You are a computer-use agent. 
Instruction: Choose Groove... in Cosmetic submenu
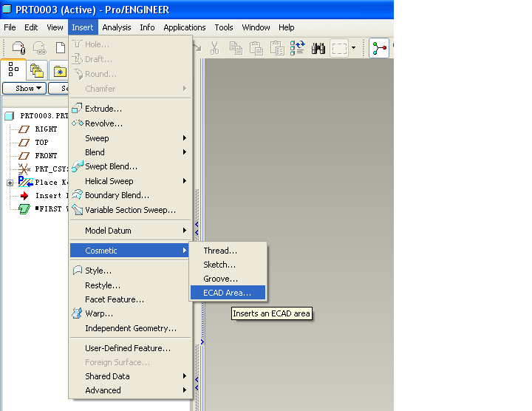click(x=228, y=279)
